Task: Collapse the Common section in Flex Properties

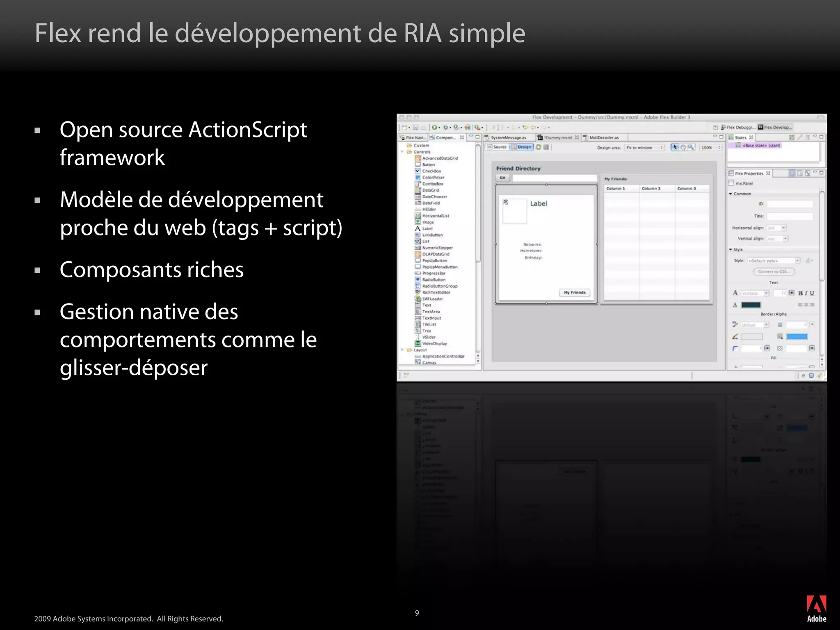Action: coord(730,194)
